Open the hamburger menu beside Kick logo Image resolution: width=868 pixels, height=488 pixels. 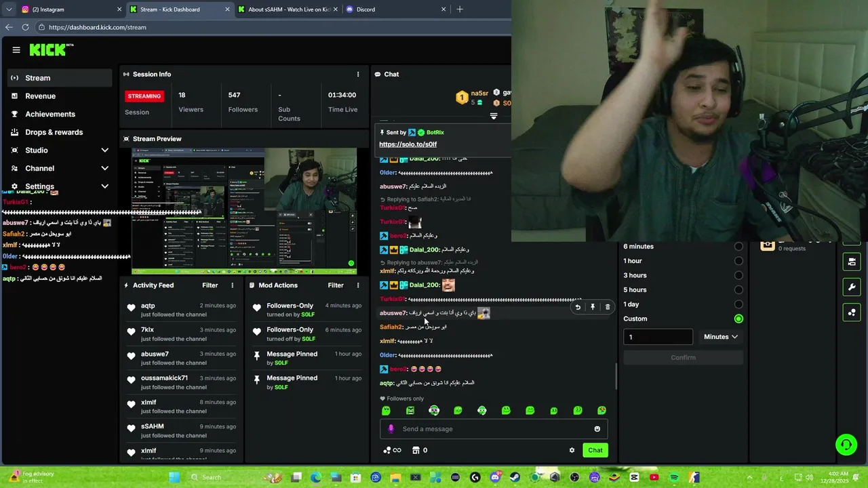coord(16,49)
